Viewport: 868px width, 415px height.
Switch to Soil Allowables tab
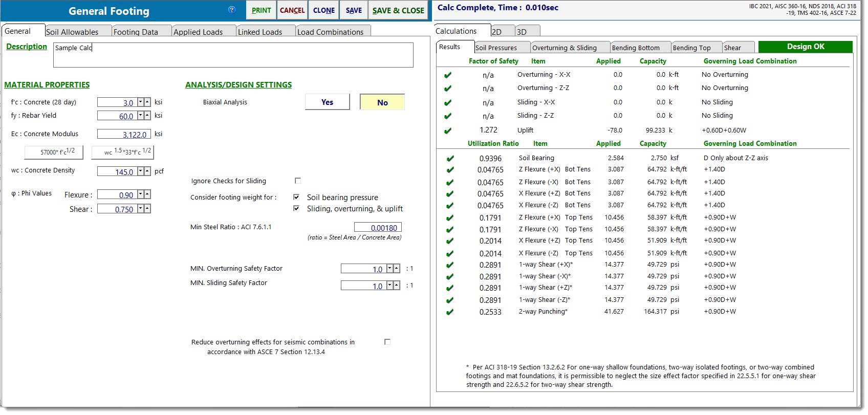[x=78, y=32]
